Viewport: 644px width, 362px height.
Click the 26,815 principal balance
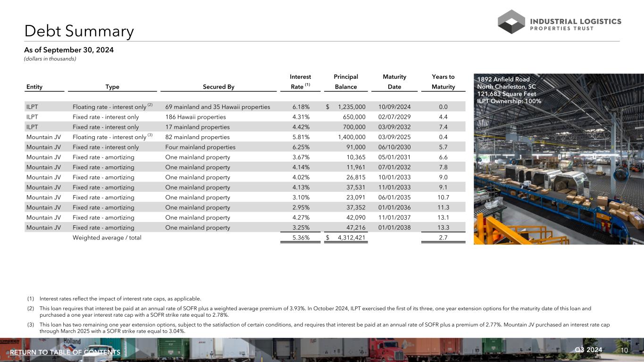pos(357,177)
